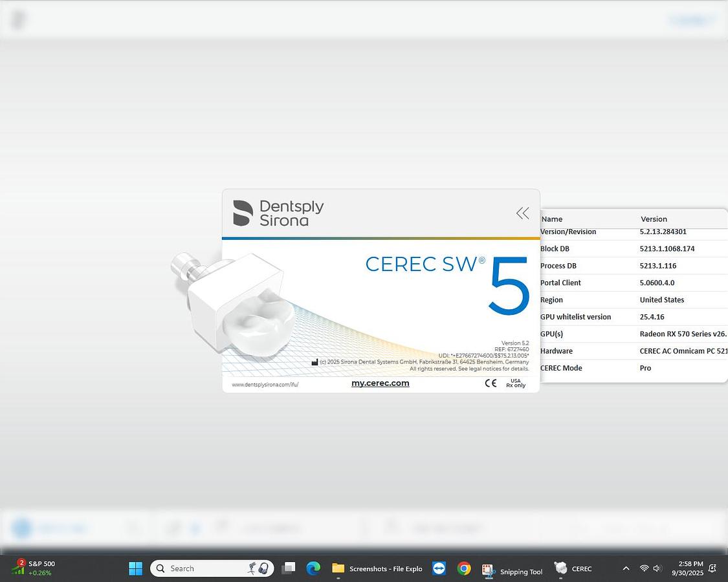
Task: Open TeamViewer from the taskbar
Action: click(x=439, y=568)
